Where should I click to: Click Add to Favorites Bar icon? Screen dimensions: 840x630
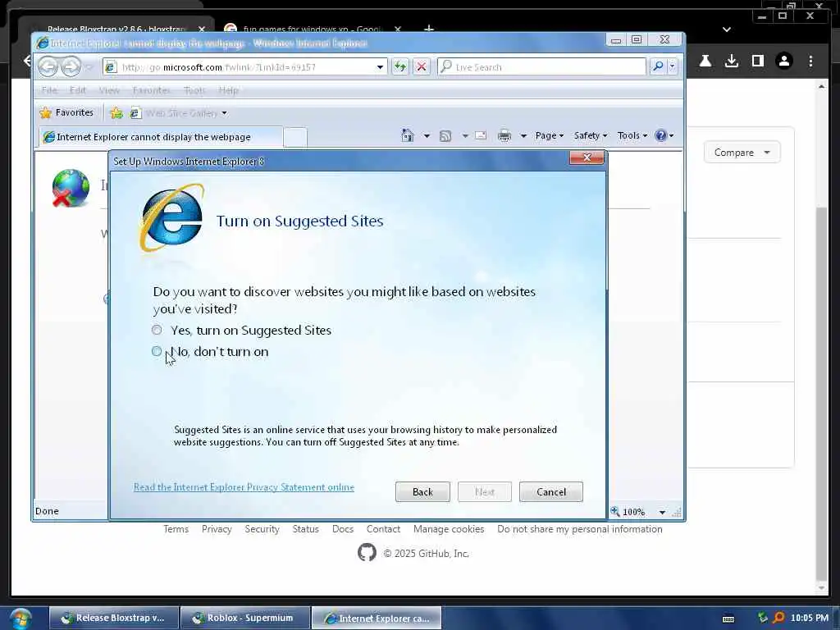(x=116, y=113)
